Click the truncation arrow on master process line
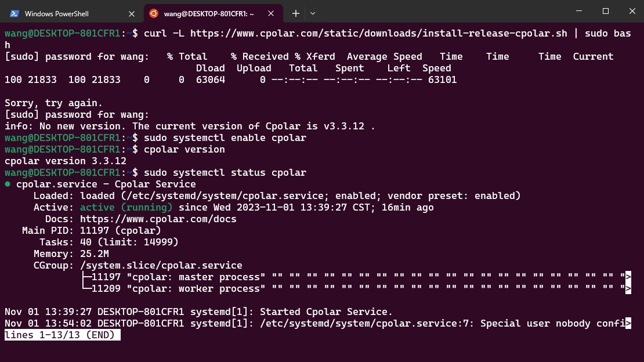Viewport: 644px width, 362px height. [x=628, y=277]
